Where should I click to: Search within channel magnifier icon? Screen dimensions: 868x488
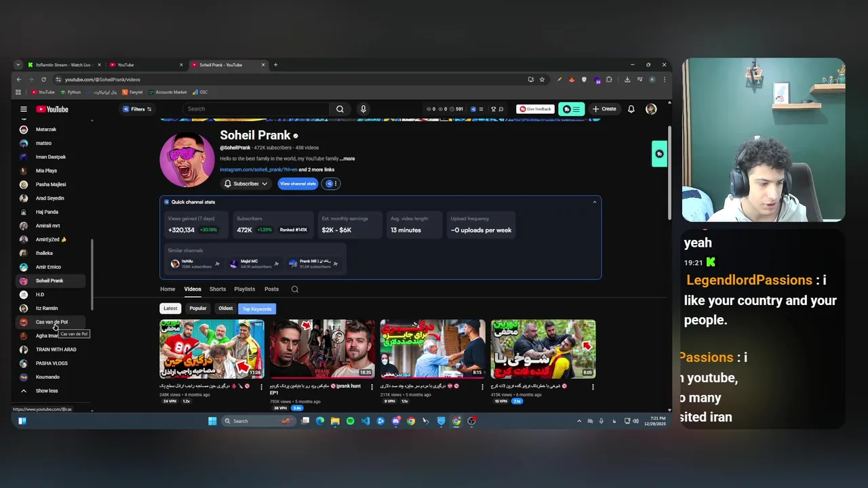pyautogui.click(x=295, y=289)
